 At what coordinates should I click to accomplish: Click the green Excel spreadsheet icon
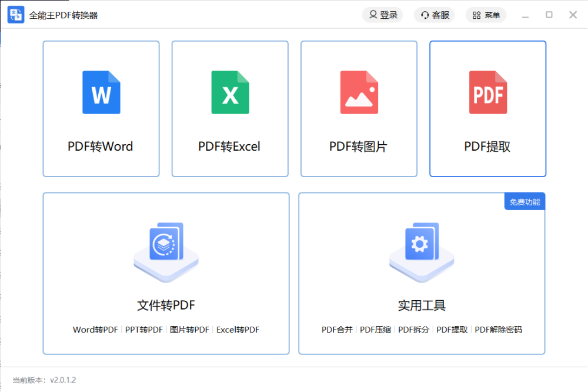click(230, 92)
